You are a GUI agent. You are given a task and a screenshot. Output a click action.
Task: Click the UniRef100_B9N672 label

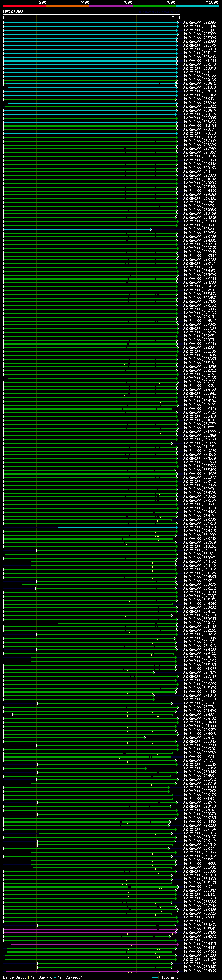pos(199,936)
